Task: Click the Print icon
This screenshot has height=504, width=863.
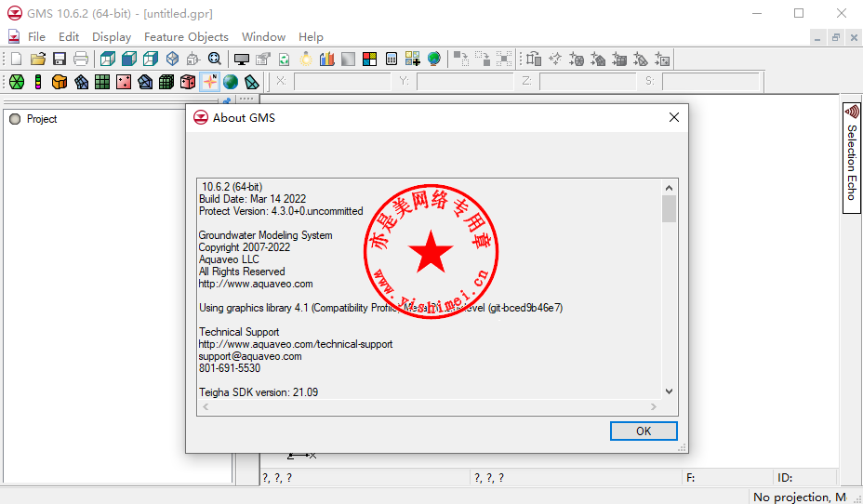Action: tap(81, 59)
